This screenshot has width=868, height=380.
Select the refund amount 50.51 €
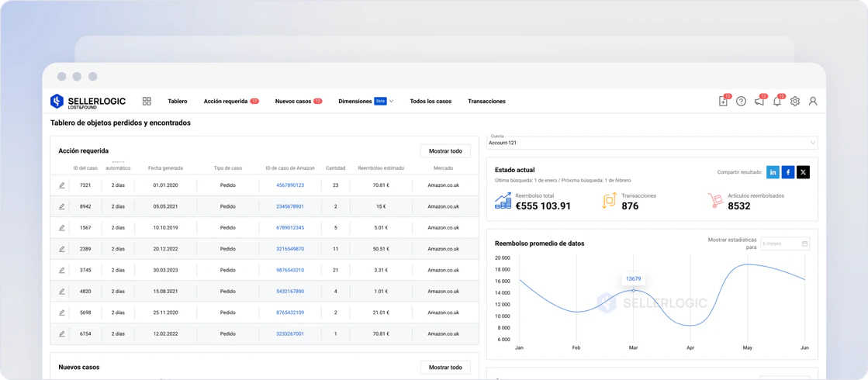(x=381, y=249)
